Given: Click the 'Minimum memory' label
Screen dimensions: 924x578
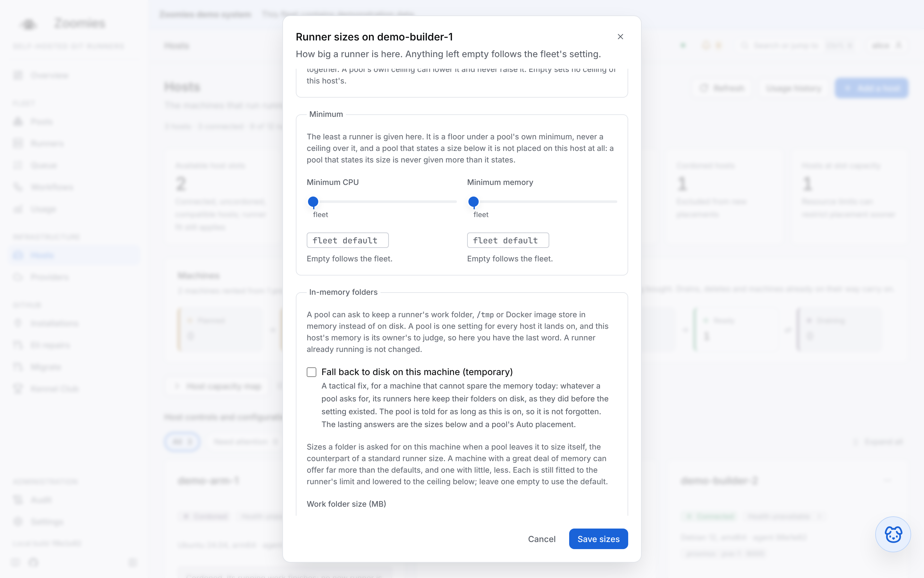Looking at the screenshot, I should 500,182.
